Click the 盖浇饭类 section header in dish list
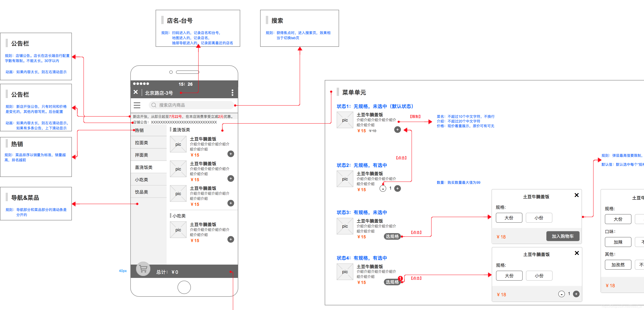The height and width of the screenshot is (310, 644). [x=181, y=130]
